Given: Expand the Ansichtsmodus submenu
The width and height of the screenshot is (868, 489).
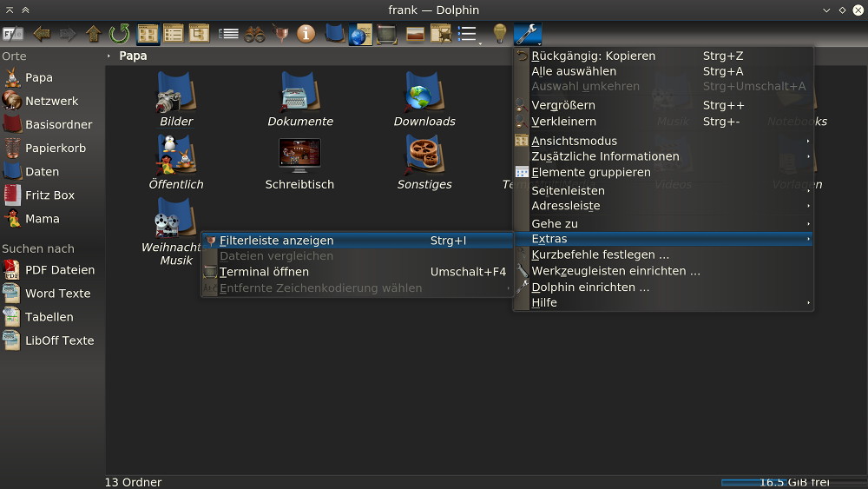Looking at the screenshot, I should (663, 141).
